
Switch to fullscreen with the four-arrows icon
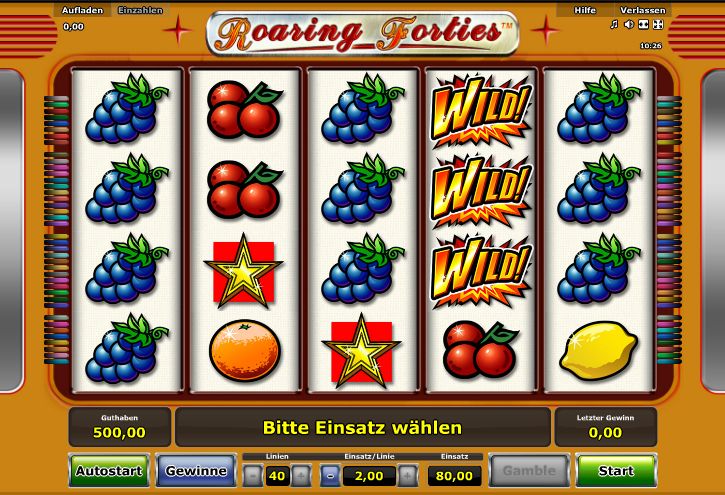[x=658, y=24]
